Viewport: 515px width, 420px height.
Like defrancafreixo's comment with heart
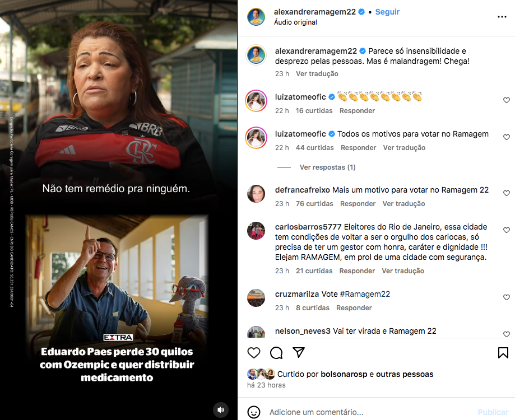tap(507, 193)
